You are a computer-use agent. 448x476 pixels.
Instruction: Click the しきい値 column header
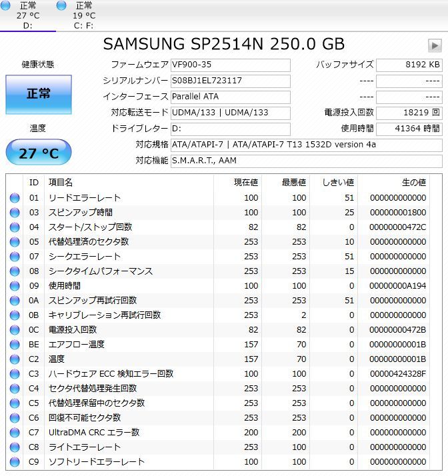click(334, 183)
